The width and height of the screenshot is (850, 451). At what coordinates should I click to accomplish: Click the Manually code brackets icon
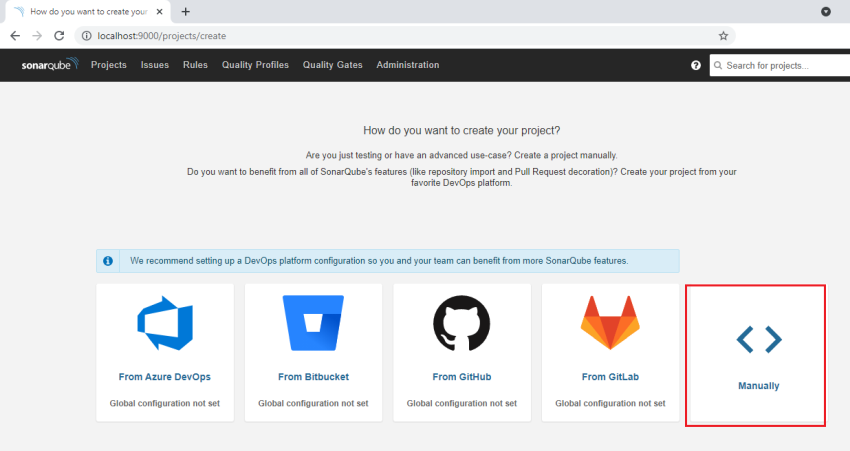tap(758, 340)
